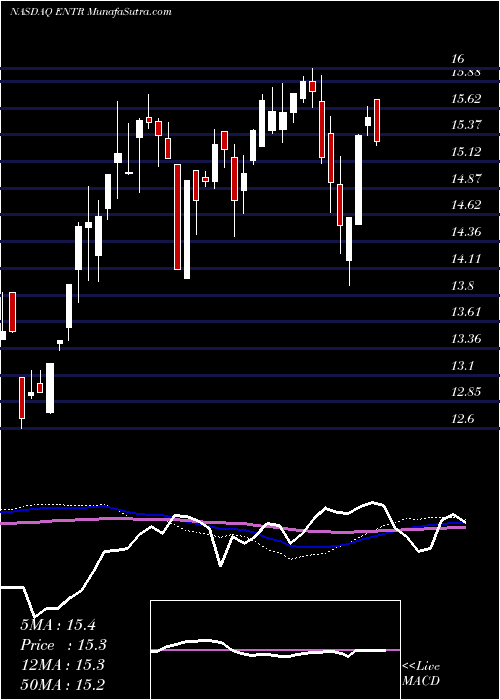Image resolution: width=500 pixels, height=700 pixels.
Task: Click the tall white candle before the last two
Action: (x=358, y=180)
